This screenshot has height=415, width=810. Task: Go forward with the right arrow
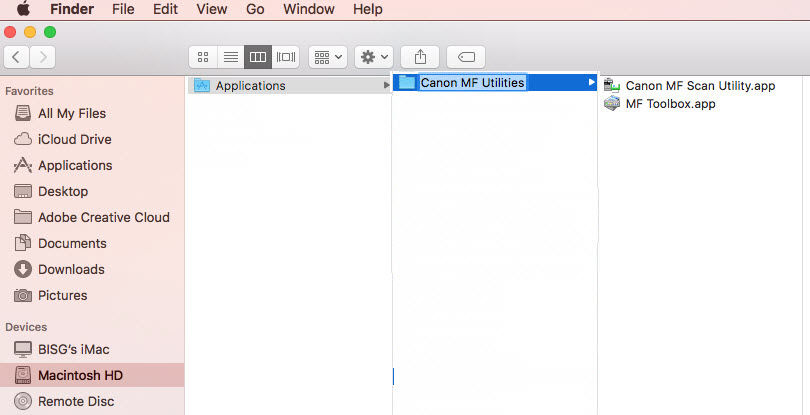tap(43, 57)
